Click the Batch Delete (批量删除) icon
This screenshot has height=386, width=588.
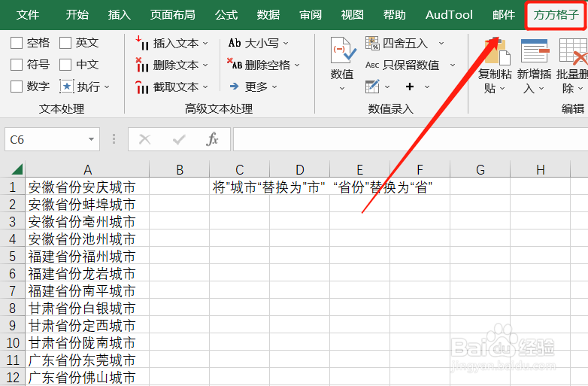point(573,50)
